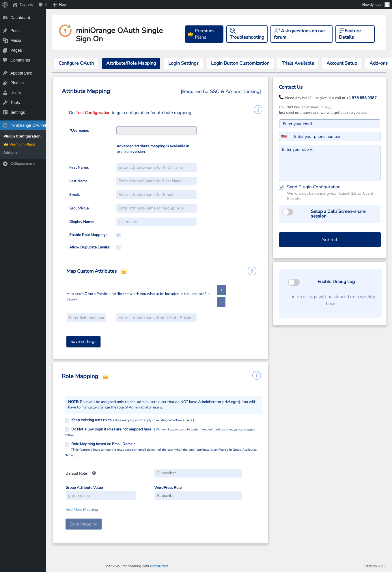
Task: Open Test site home icon
Action: 15,5
